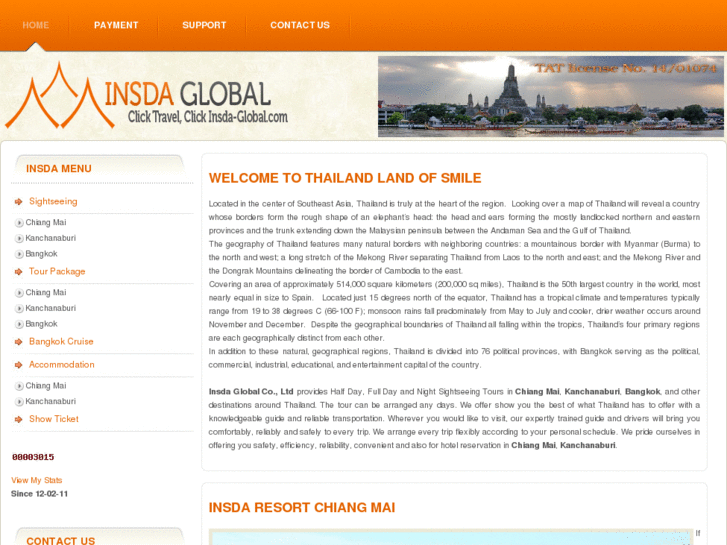Click the INSDA RESORT CHIANG MAI heading
This screenshot has width=727, height=545.
coord(302,507)
